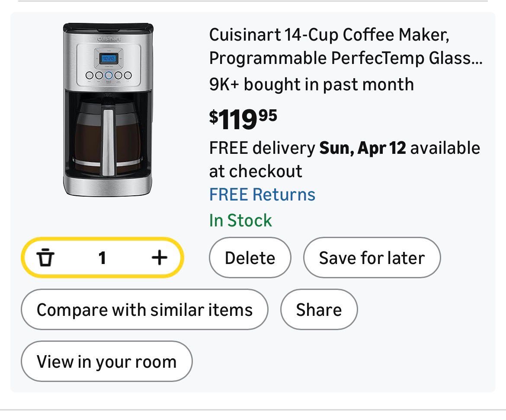Viewport: 506px width, 420px height.
Task: Click the green In Stock status
Action: click(240, 220)
